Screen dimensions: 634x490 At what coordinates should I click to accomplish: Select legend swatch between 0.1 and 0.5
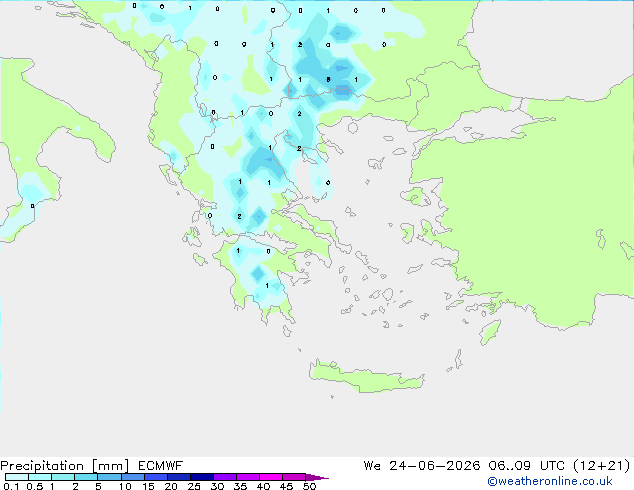[17, 477]
